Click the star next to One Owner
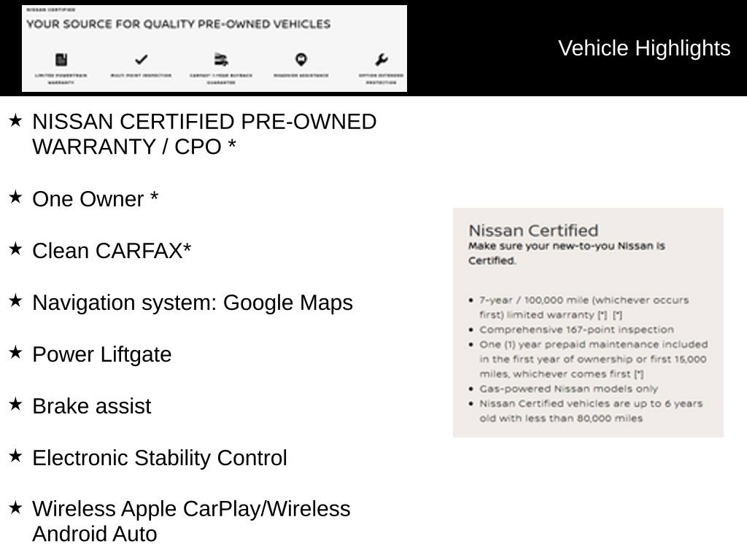 click(x=15, y=197)
